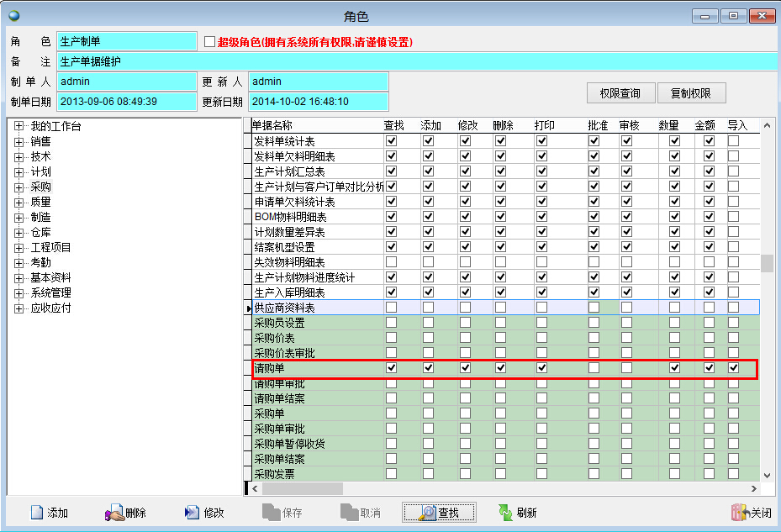
Task: Click the 修改 (Modify) toolbar icon
Action: pyautogui.click(x=192, y=513)
